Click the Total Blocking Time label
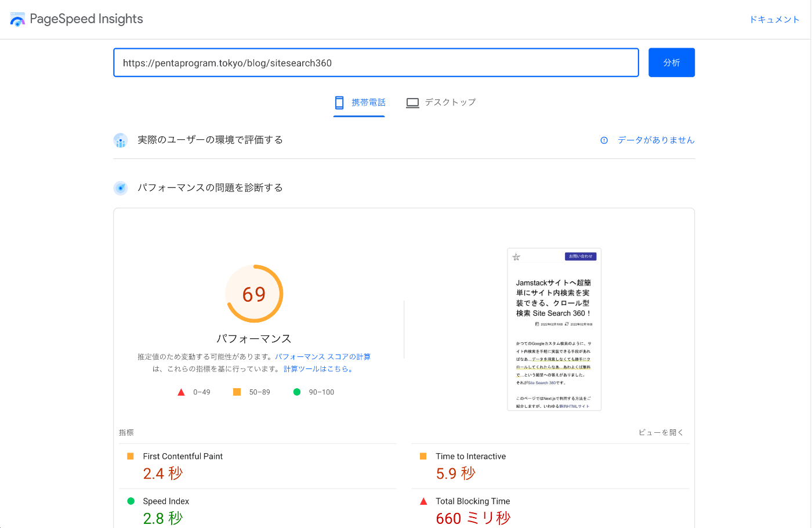The height and width of the screenshot is (528, 812). (473, 501)
